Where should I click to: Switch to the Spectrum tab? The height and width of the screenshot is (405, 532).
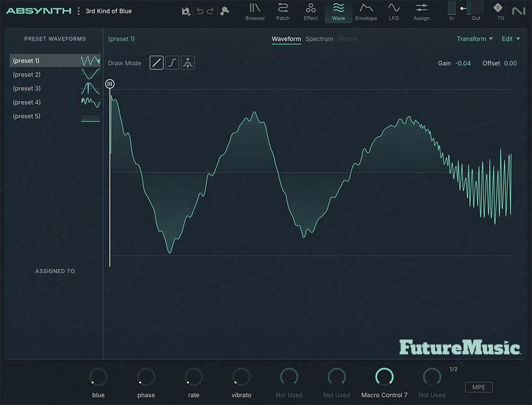[319, 39]
